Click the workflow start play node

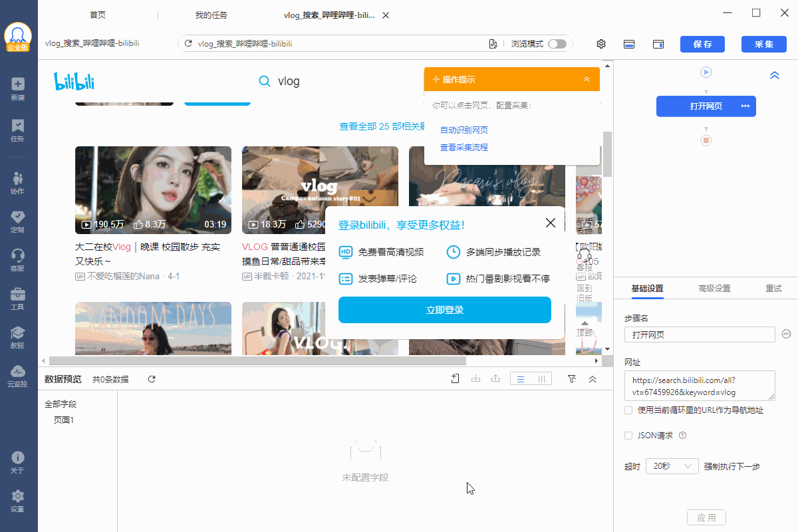[706, 72]
